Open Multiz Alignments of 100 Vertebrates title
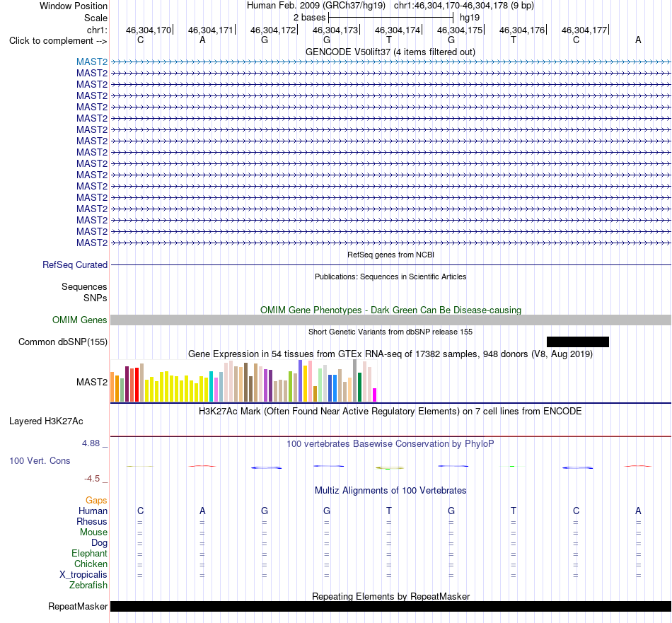The image size is (672, 623). point(390,491)
